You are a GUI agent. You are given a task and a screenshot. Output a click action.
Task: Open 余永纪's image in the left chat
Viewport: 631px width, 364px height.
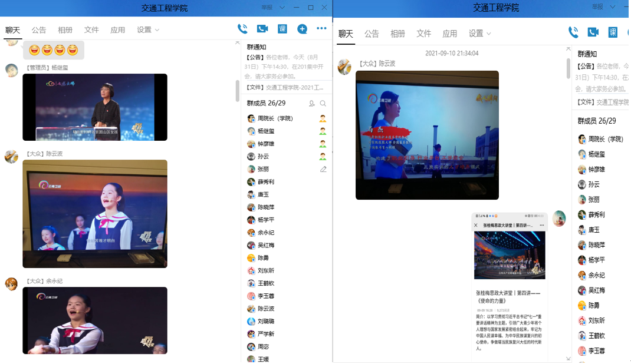95,320
